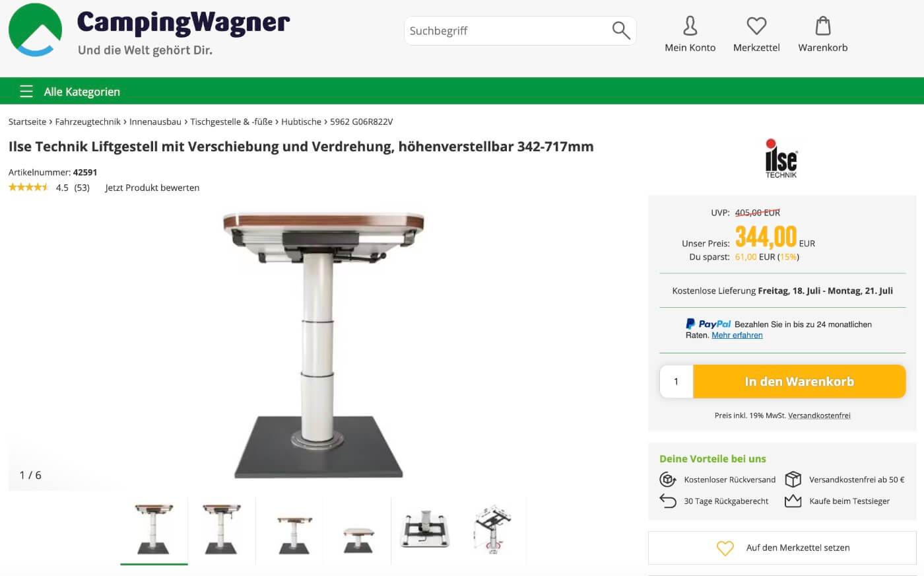Screen dimensions: 924x576
Task: Open the Warenkorb shopping bag icon
Action: [823, 26]
